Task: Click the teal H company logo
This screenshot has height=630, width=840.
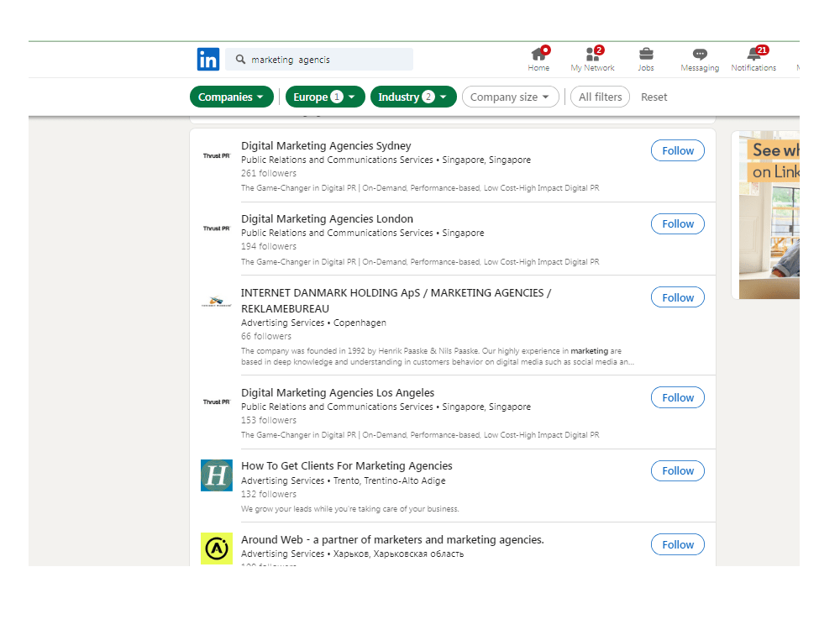Action: point(217,475)
